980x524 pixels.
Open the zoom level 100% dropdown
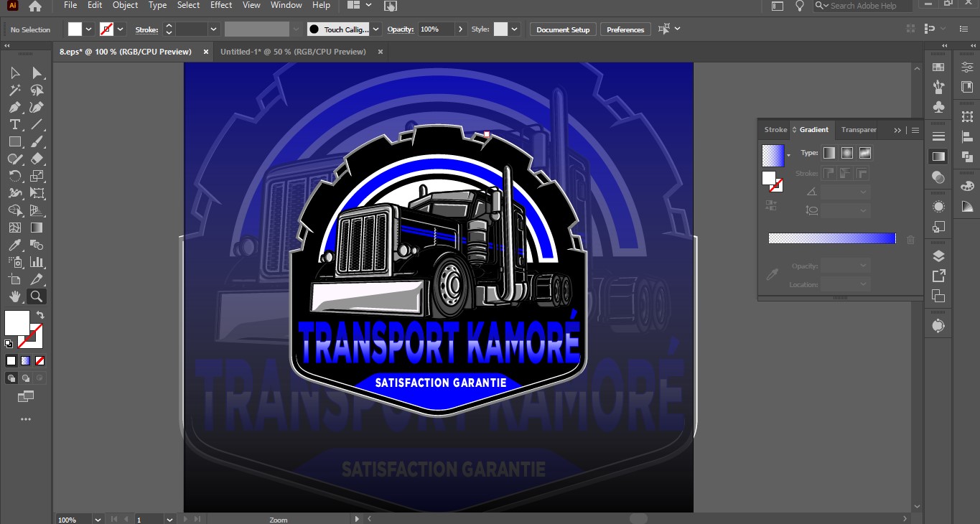[x=98, y=519]
